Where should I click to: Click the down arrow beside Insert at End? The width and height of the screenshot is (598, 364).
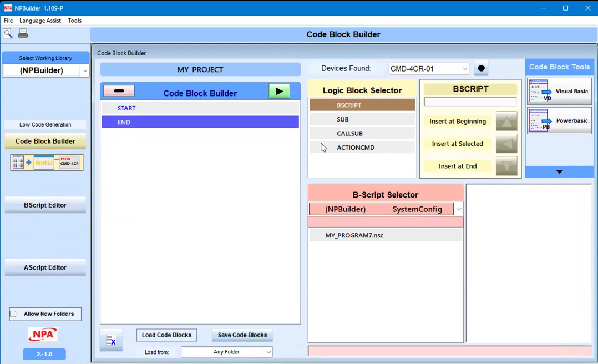tap(506, 166)
